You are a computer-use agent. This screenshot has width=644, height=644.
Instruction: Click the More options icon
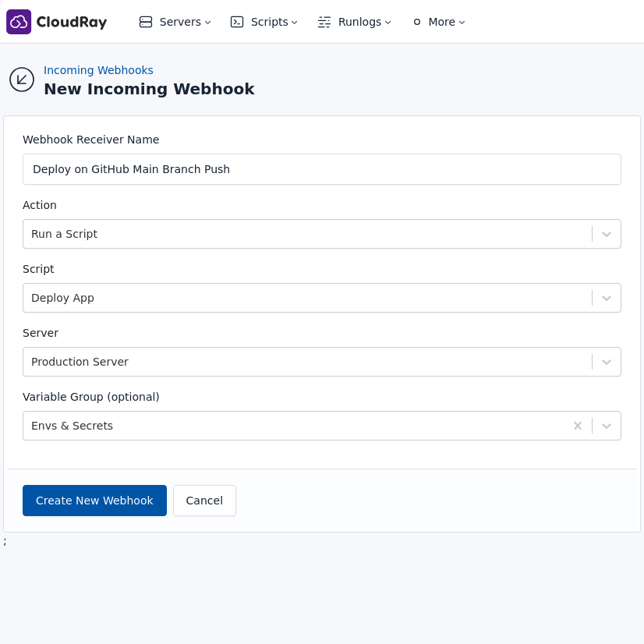coord(416,22)
